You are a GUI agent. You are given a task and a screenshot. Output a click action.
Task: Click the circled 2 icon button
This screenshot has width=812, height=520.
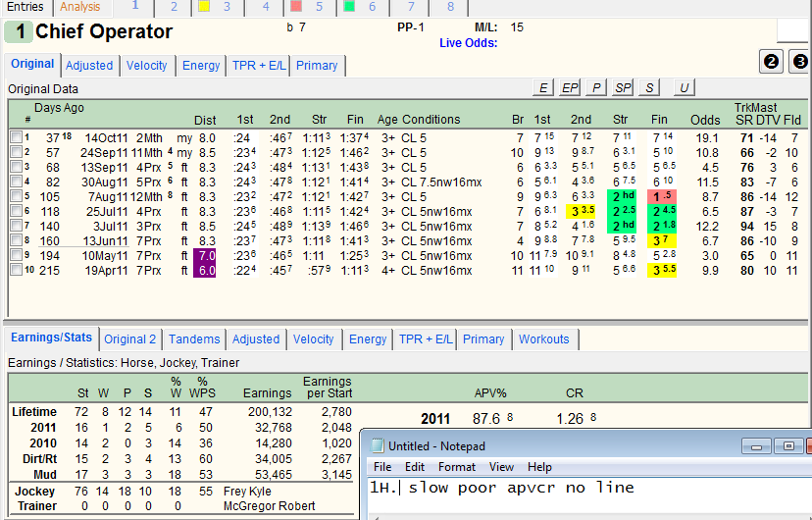771,62
